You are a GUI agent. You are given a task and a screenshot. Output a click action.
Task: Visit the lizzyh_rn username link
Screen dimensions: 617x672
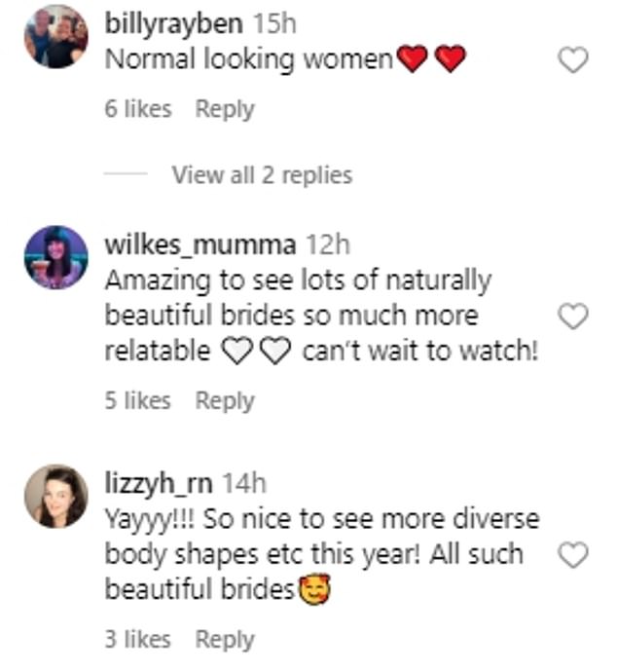(159, 482)
